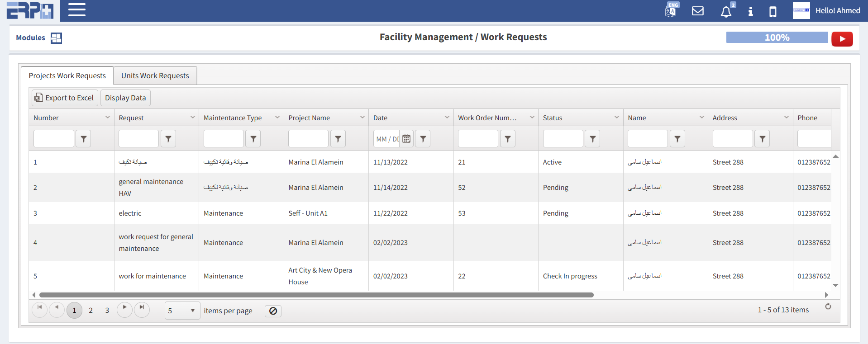This screenshot has height=344, width=868.
Task: Expand the Number column header menu
Action: [108, 118]
